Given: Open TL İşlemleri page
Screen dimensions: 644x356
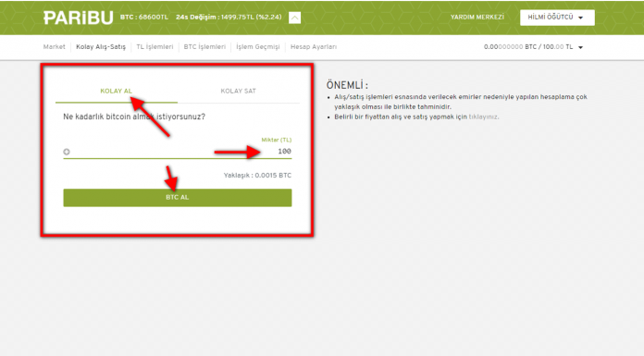Looking at the screenshot, I should [x=155, y=47].
